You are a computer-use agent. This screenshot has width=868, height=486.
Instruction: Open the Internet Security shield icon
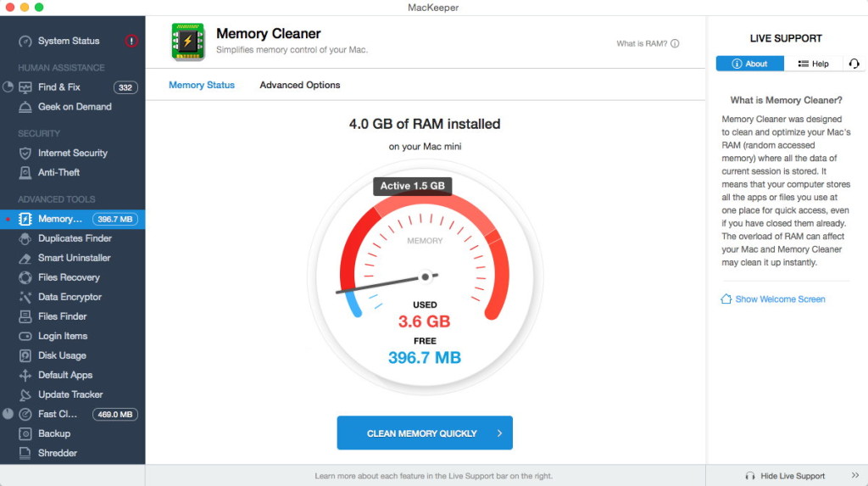(x=25, y=154)
